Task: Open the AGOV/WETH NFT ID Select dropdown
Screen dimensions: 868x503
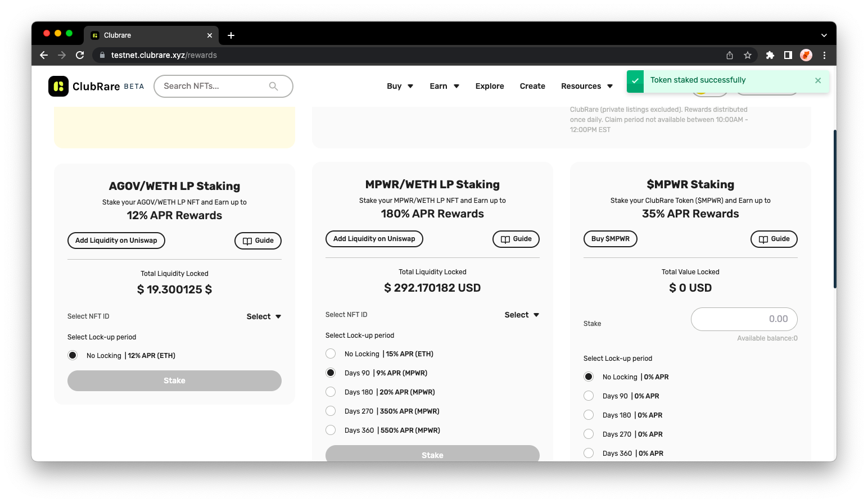Action: (264, 316)
